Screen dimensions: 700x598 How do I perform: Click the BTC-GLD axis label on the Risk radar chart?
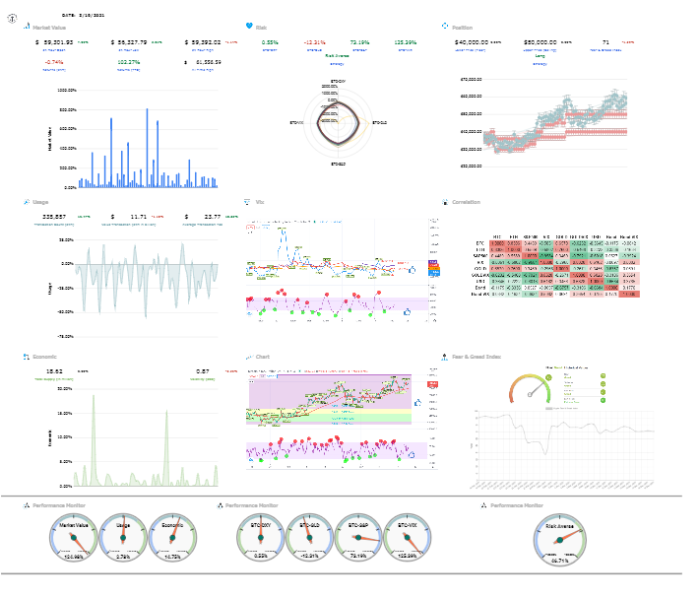[380, 122]
